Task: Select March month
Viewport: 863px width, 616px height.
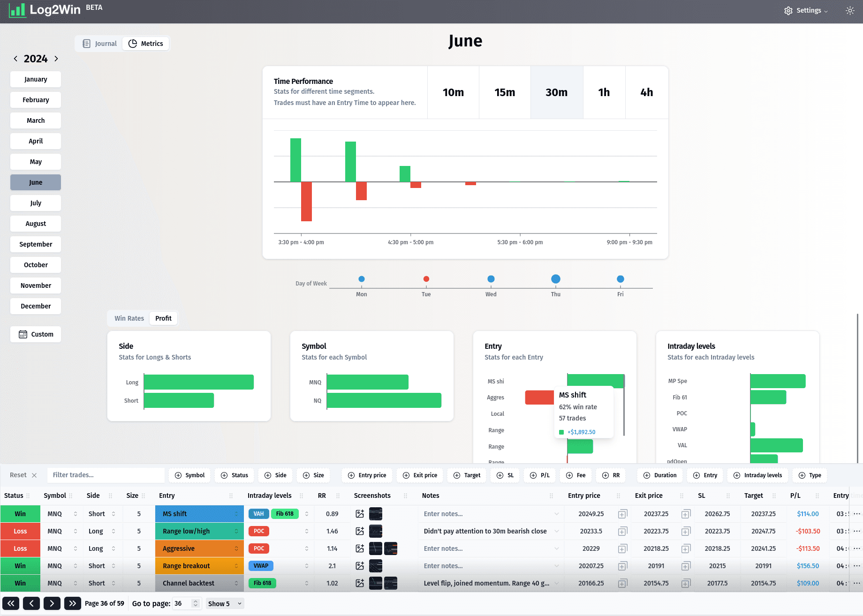Action: 36,120
